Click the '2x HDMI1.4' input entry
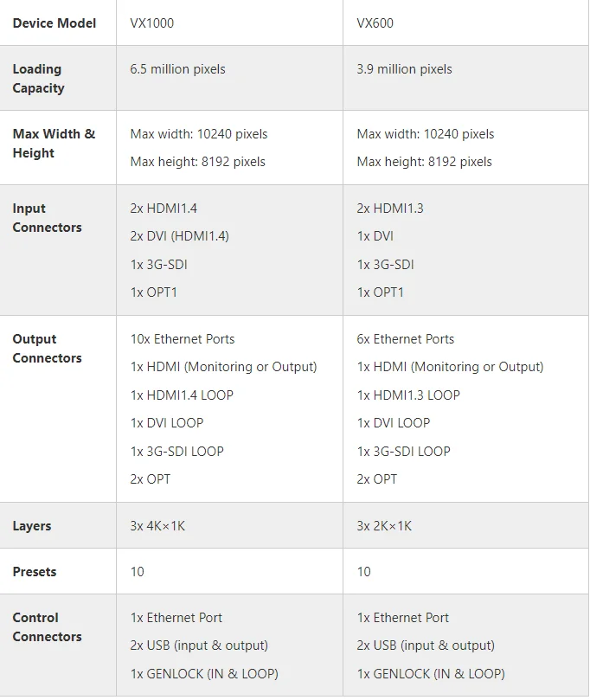The width and height of the screenshot is (590, 700). 164,209
